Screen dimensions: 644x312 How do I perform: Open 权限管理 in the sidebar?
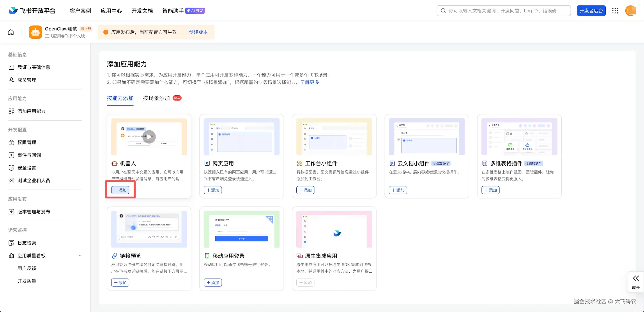[27, 142]
